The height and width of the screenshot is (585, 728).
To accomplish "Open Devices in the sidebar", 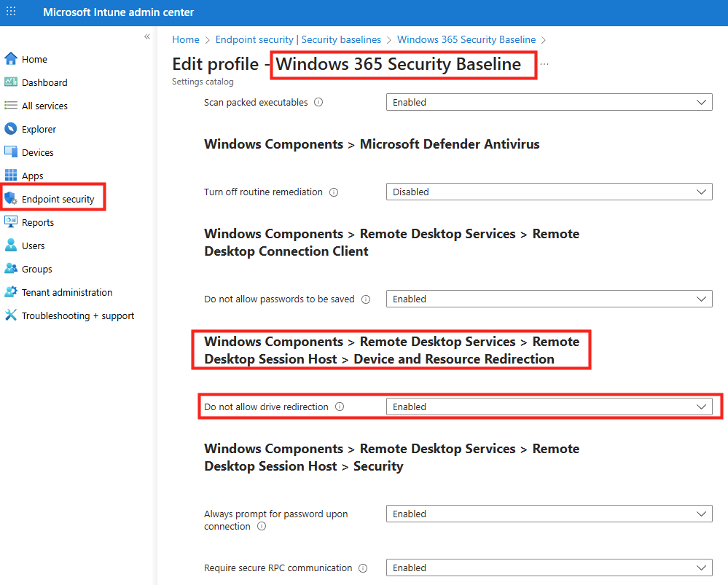I will coord(37,152).
